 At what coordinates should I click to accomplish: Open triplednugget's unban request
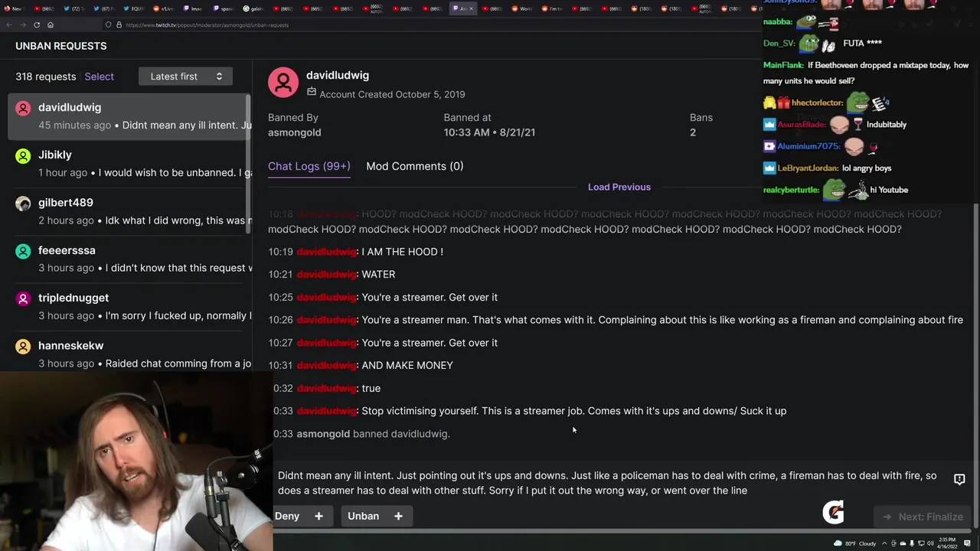[130, 306]
